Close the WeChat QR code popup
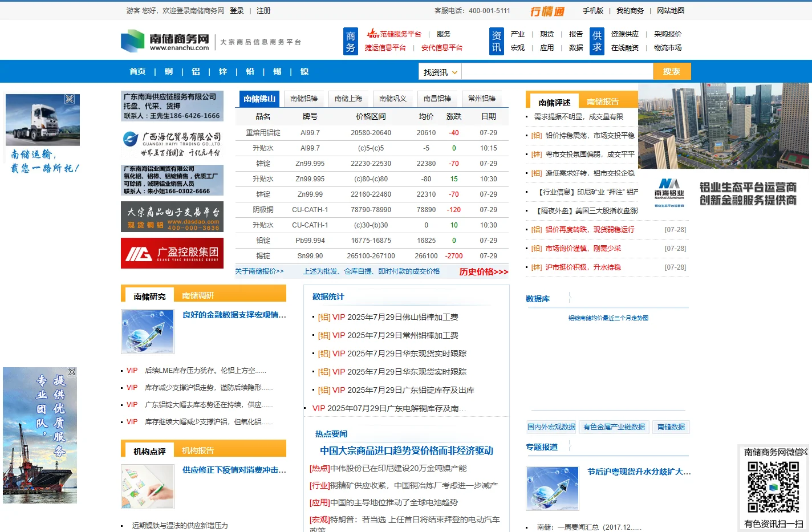812x532 pixels. pos(804,452)
